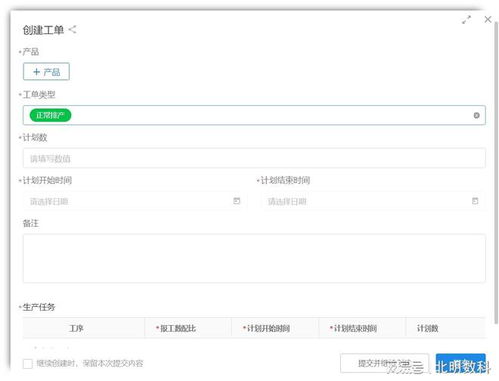The image size is (499, 381).
Task: Click the share icon next to 创建工单
Action: click(72, 30)
